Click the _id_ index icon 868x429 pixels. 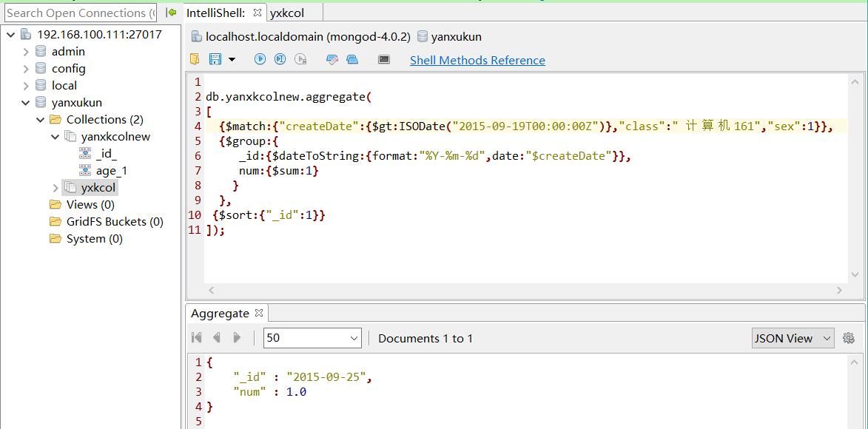click(x=85, y=154)
